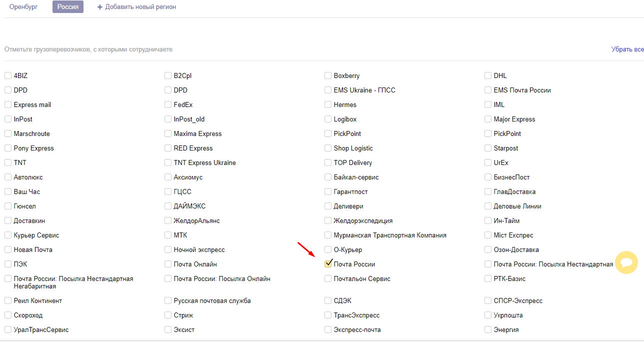Check the Express mail carrier
The image size is (644, 342).
8,104
